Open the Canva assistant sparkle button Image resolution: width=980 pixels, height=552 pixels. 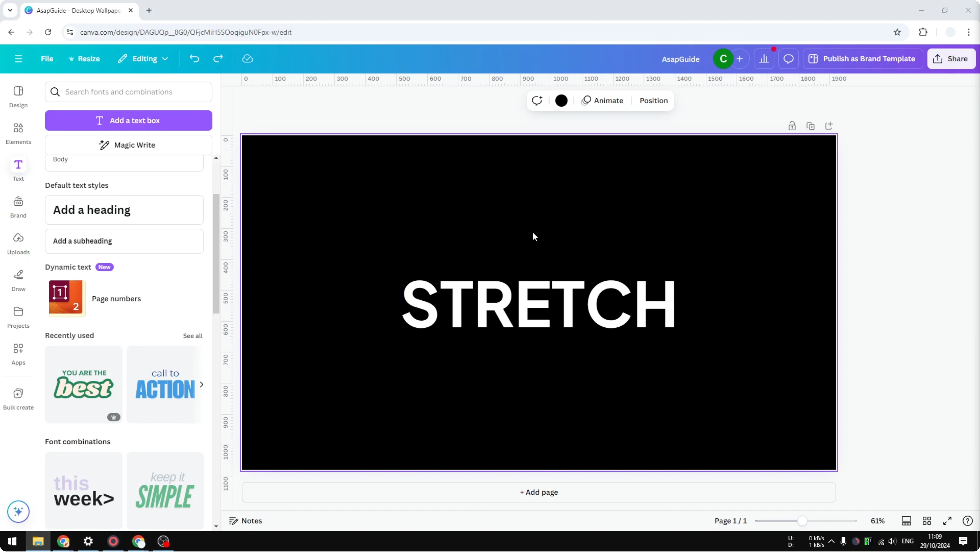point(18,512)
